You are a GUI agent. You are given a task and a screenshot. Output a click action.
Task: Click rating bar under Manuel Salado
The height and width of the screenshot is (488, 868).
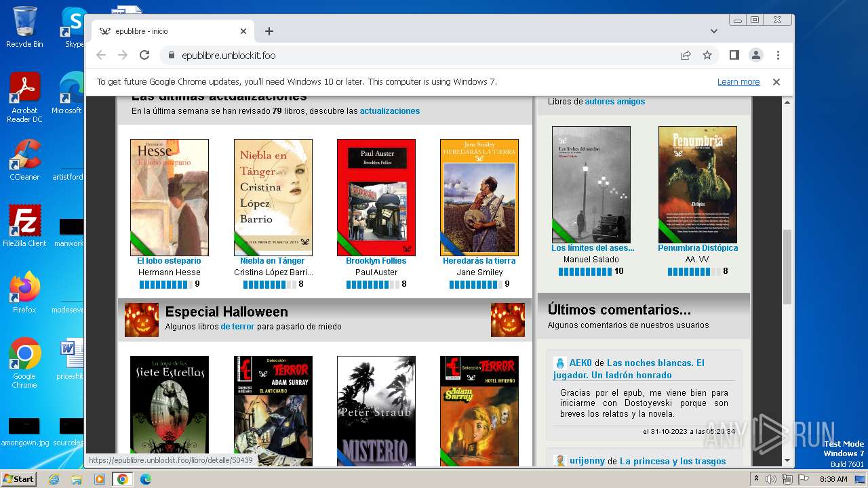coord(585,272)
